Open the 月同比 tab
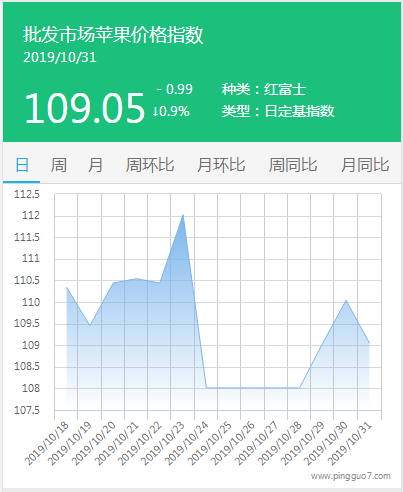 pyautogui.click(x=365, y=165)
